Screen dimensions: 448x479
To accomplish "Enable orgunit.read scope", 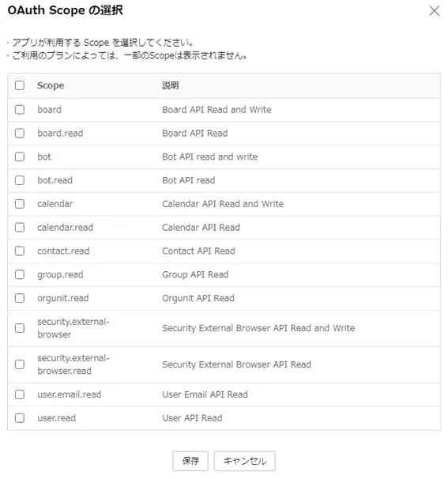I will tap(20, 298).
